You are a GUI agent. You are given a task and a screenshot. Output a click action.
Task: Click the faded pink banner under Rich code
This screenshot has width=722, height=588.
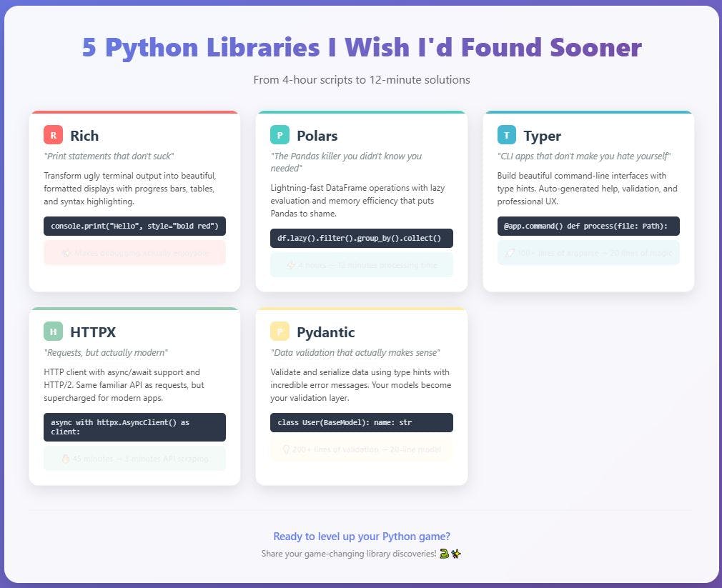pos(134,253)
